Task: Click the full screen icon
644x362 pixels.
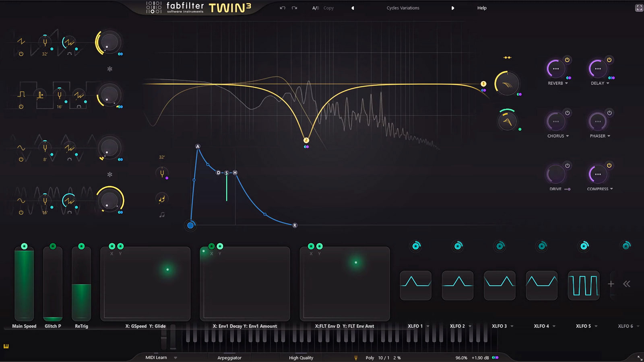Action: [x=639, y=8]
